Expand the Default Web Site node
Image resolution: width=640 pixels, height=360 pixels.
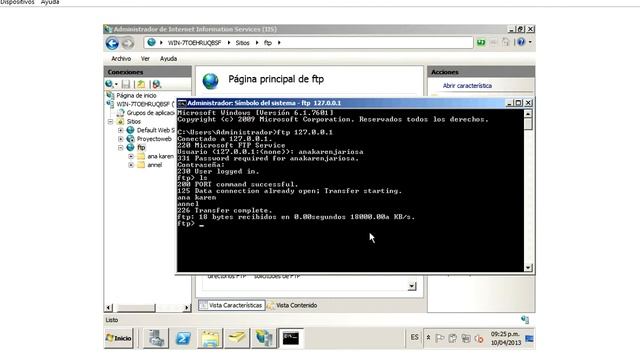click(120, 130)
